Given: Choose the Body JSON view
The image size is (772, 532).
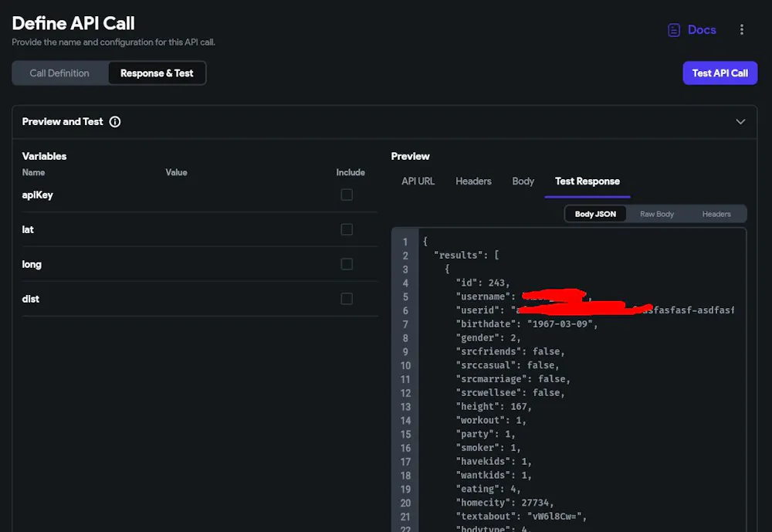Looking at the screenshot, I should (x=595, y=214).
